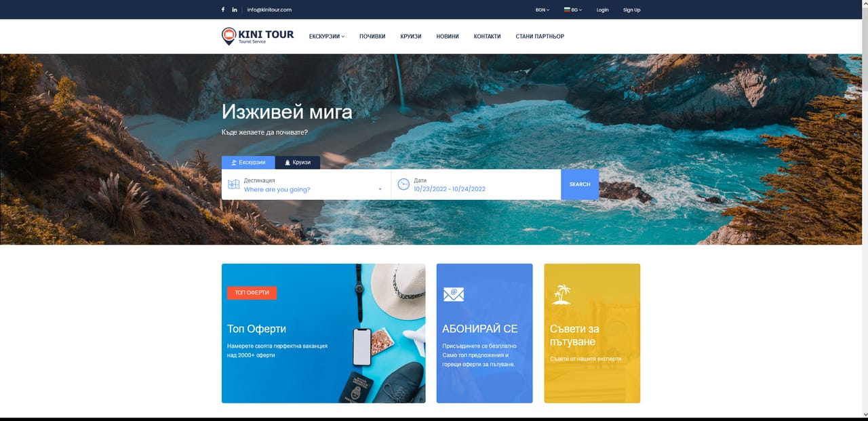
Task: Switch to the Круизи search tab
Action: point(298,163)
